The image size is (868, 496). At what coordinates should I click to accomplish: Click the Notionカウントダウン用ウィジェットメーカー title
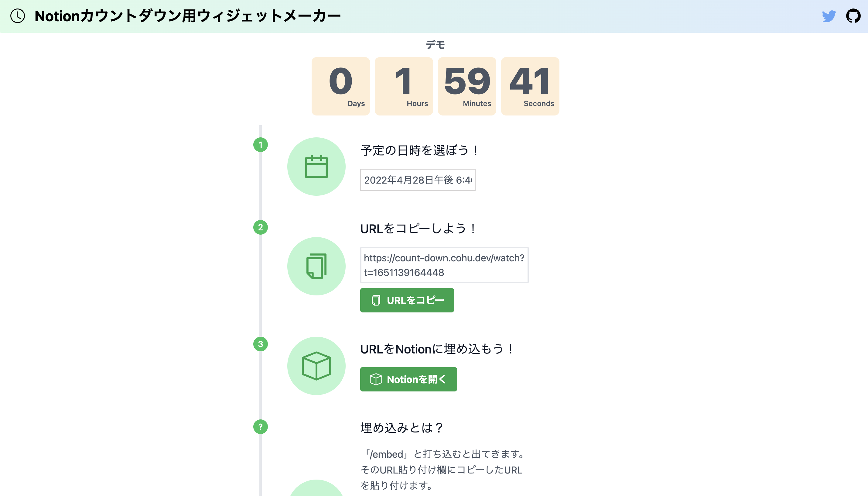[188, 16]
